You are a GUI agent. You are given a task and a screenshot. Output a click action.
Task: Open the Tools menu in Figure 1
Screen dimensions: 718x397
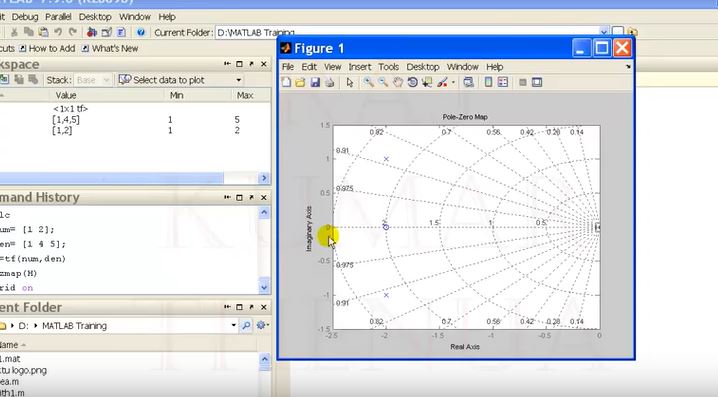(388, 67)
